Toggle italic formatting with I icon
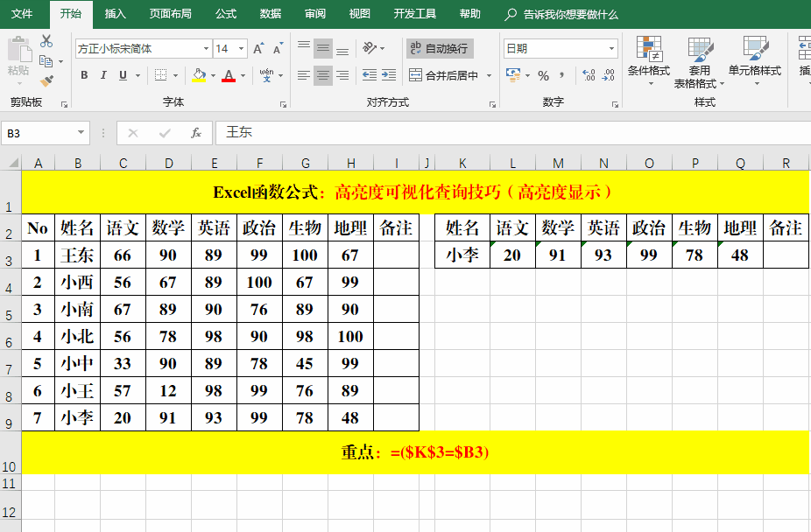Image resolution: width=811 pixels, height=532 pixels. click(x=104, y=74)
